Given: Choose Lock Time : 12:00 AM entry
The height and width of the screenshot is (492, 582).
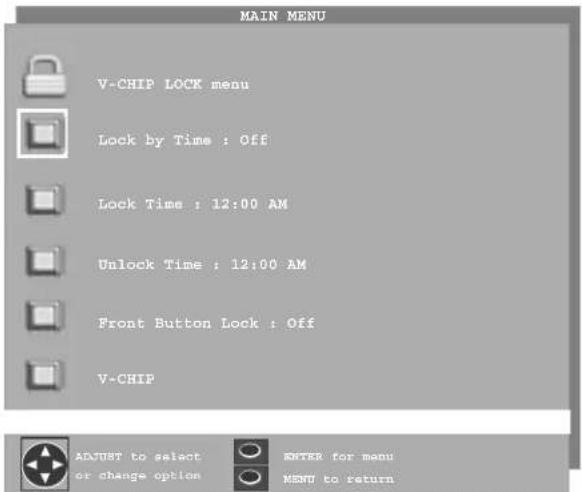Looking at the screenshot, I should pyautogui.click(x=193, y=204).
